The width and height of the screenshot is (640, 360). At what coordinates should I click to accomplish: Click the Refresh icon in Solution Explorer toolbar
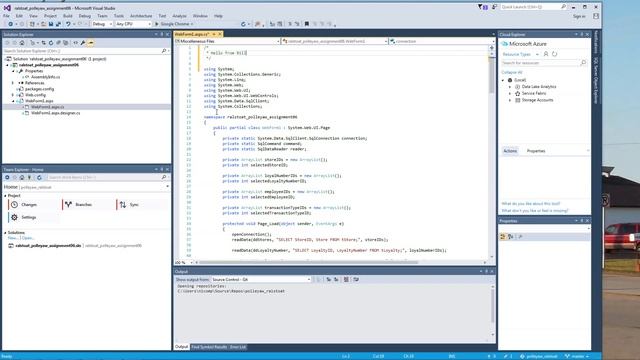51,42
